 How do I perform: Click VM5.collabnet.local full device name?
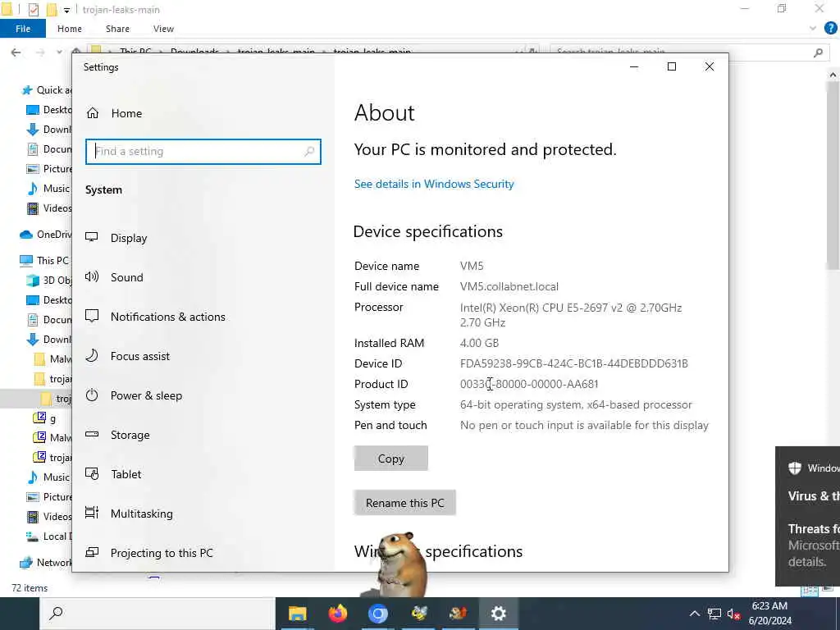point(509,286)
